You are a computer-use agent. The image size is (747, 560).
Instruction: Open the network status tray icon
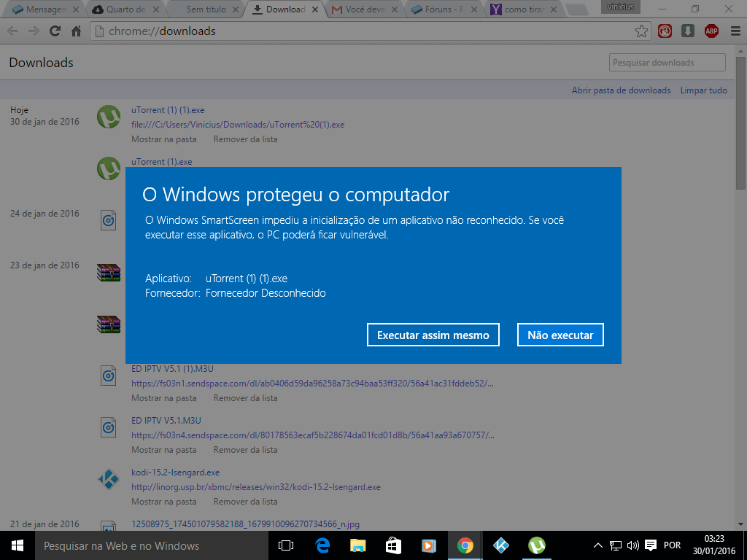616,545
